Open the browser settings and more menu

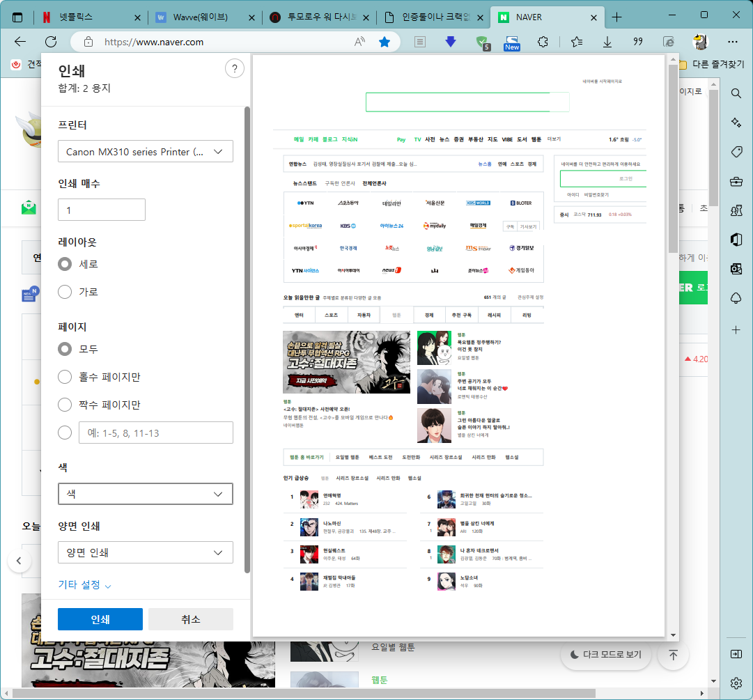[732, 42]
